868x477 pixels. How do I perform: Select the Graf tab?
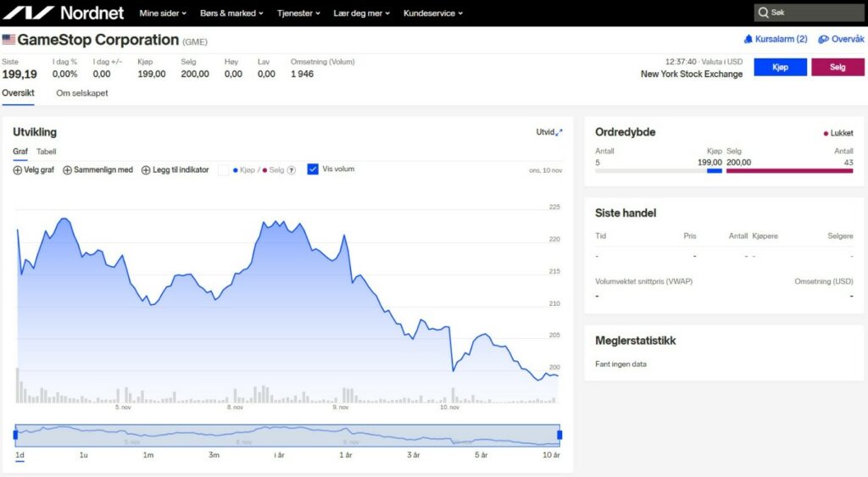pyautogui.click(x=20, y=151)
